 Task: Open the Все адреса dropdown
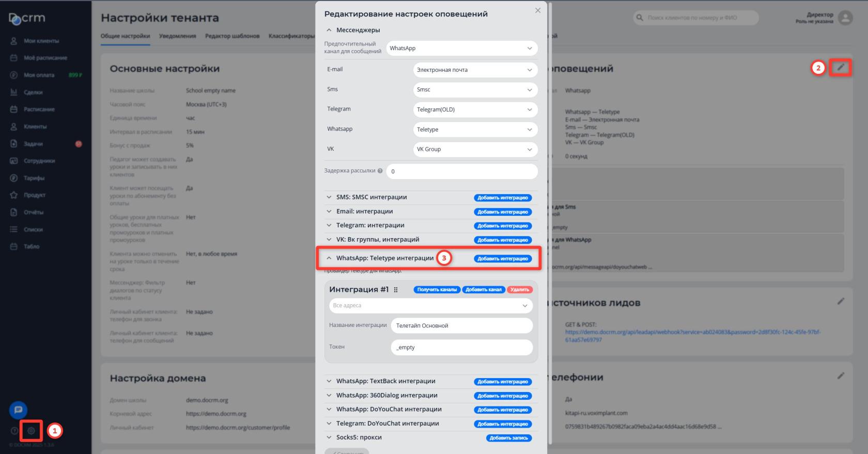click(430, 306)
